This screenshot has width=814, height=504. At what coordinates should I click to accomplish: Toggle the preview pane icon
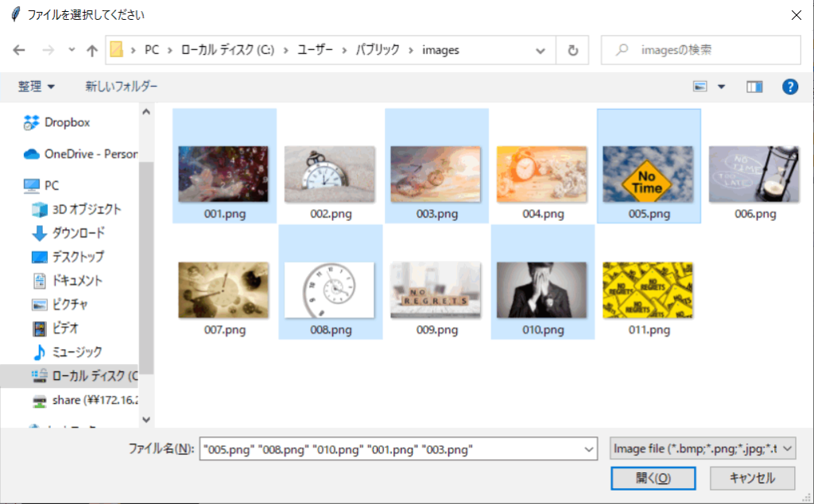click(754, 87)
